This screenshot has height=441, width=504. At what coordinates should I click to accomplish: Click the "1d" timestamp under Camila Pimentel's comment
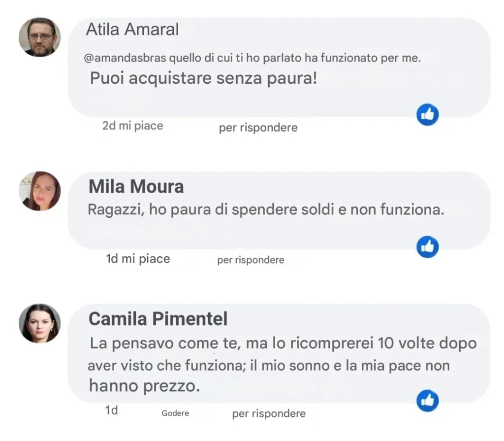click(x=112, y=410)
